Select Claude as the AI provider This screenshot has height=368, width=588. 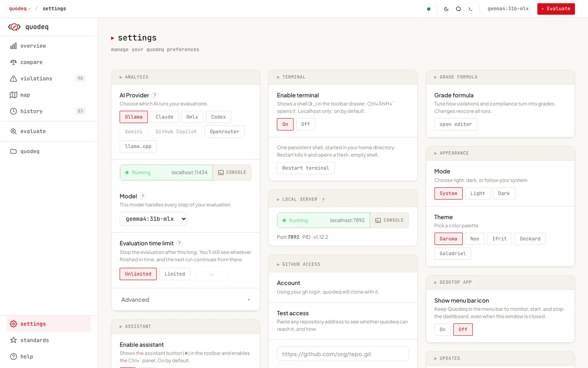(165, 117)
